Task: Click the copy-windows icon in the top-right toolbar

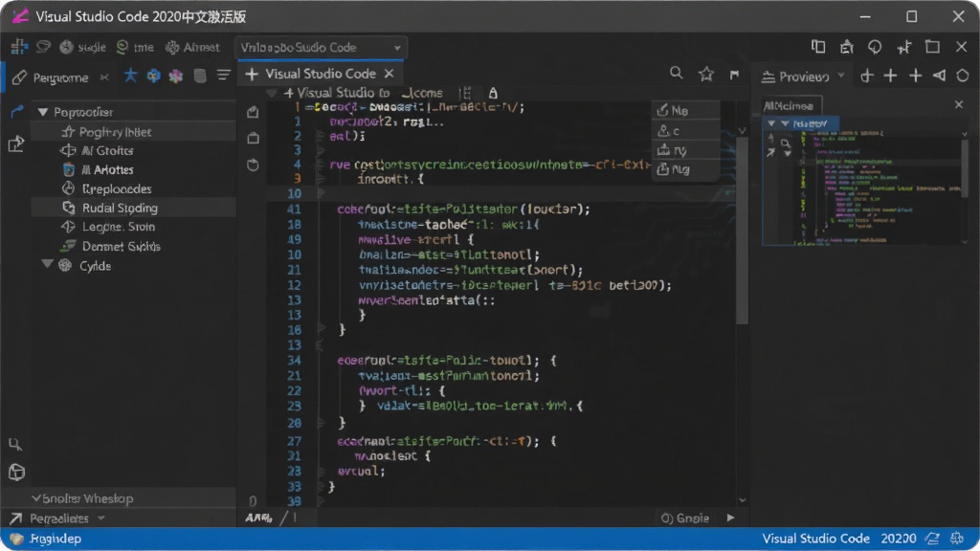Action: click(x=818, y=47)
